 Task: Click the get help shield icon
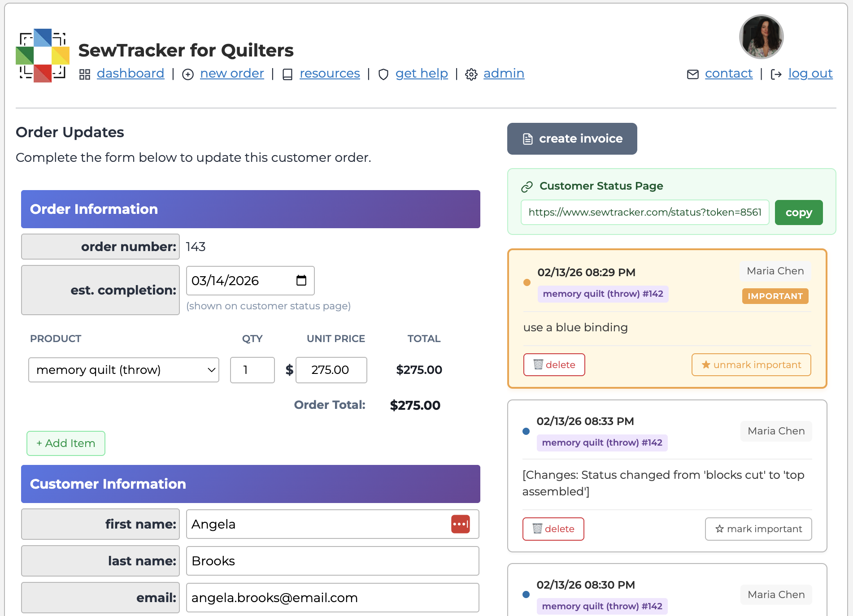point(383,74)
